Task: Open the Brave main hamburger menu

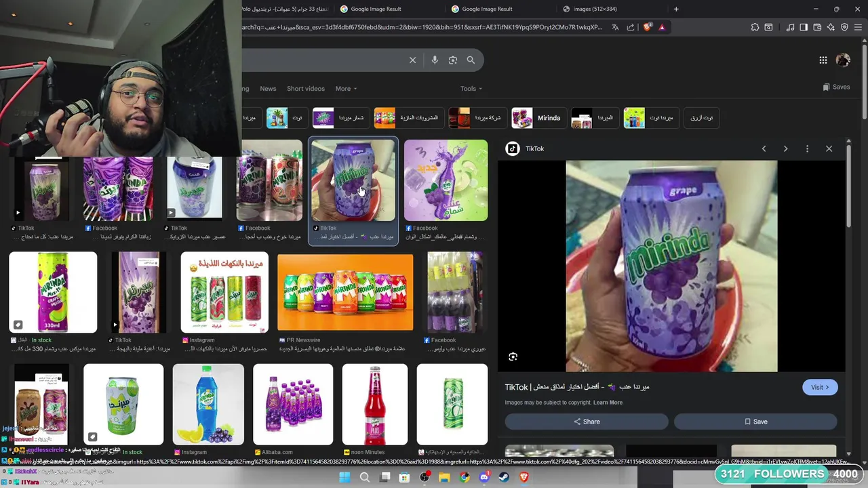Action: [x=858, y=27]
